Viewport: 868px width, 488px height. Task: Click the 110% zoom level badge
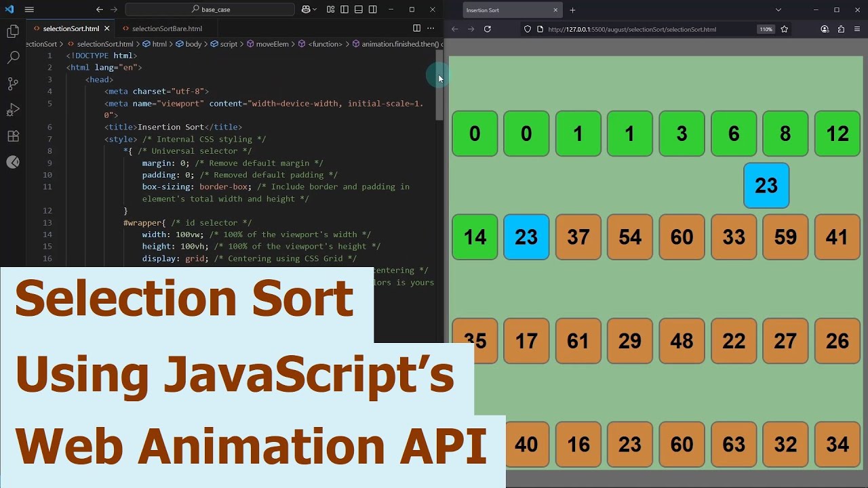(x=766, y=29)
